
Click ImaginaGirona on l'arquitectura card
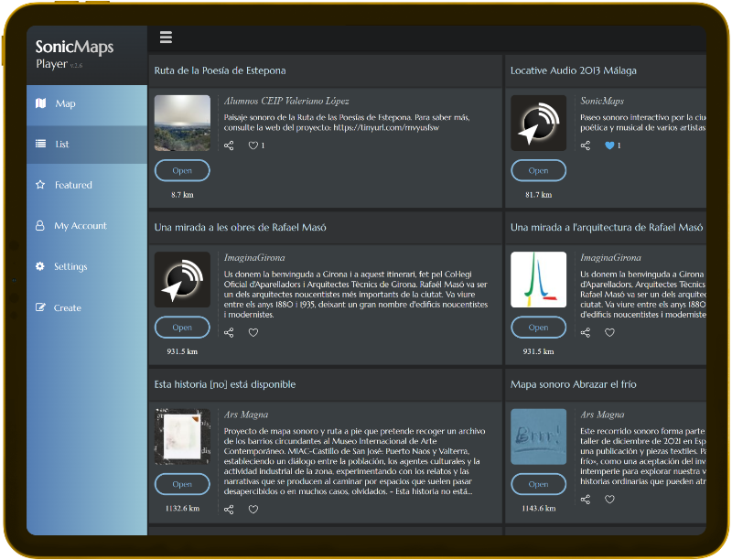(x=610, y=258)
